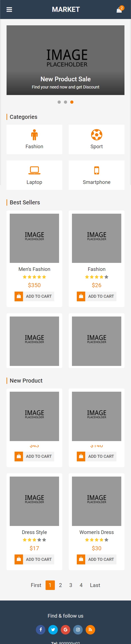Switch to first carousel slide dot
This screenshot has height=644, width=131.
(59, 102)
